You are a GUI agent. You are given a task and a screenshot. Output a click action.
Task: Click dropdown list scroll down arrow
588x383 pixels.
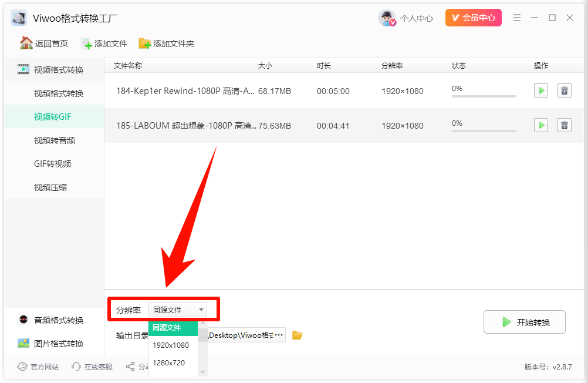(x=203, y=372)
